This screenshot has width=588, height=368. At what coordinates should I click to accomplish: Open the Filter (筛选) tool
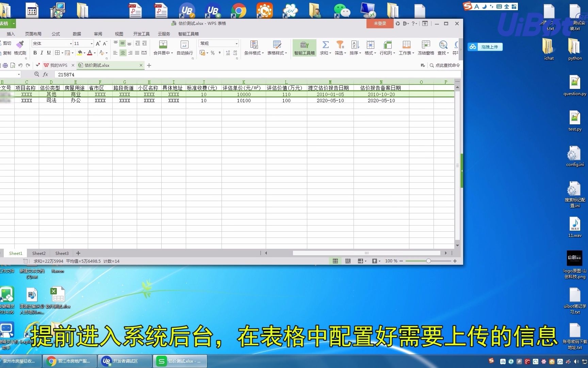(340, 48)
